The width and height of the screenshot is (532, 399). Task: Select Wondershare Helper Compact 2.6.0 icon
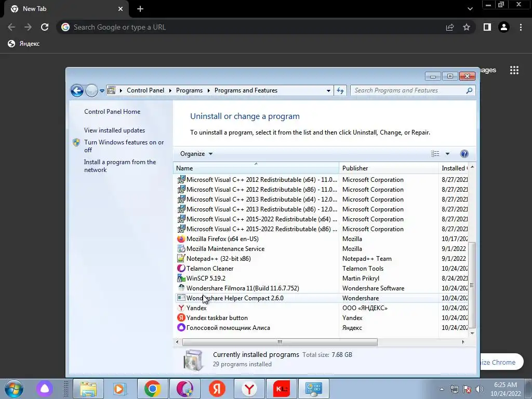[181, 298]
